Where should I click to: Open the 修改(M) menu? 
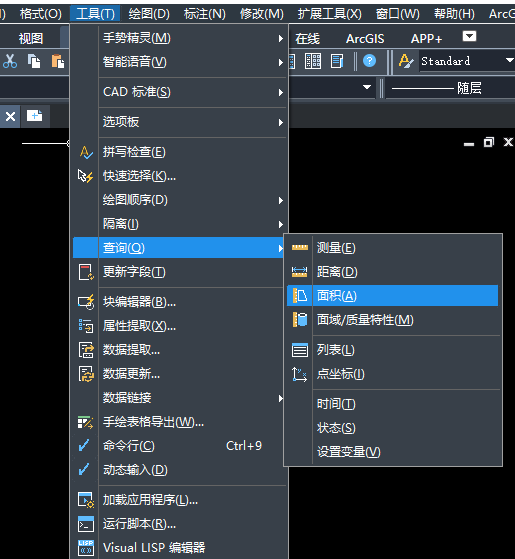(x=262, y=14)
